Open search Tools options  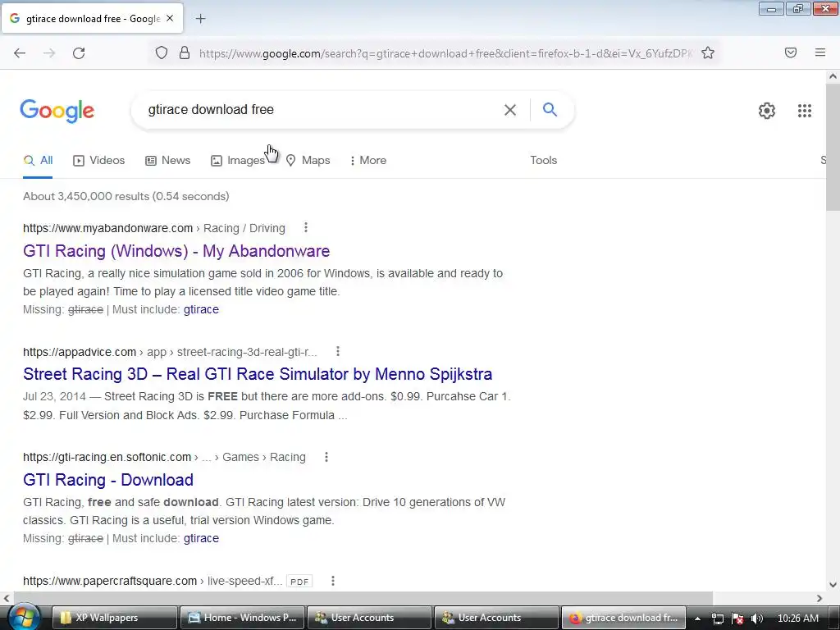click(543, 160)
